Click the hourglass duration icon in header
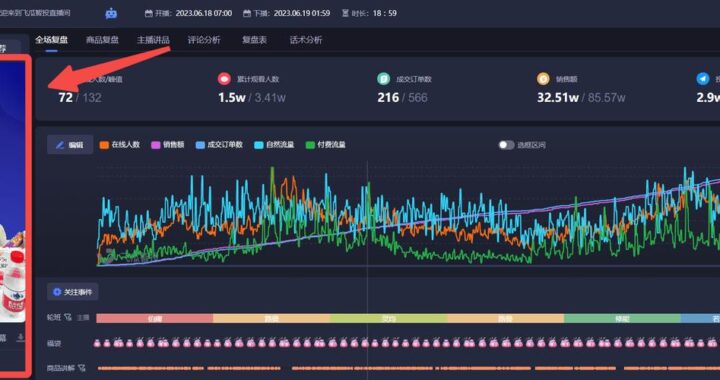 click(345, 14)
